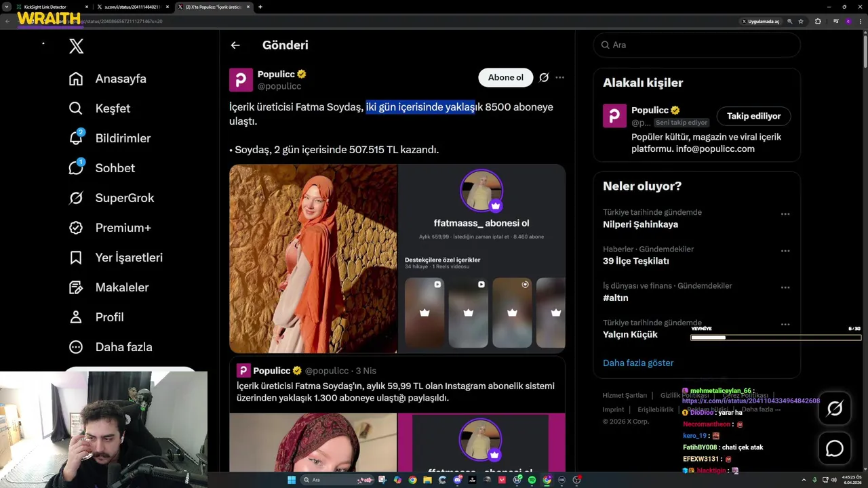Open Sohbet chat page
Viewport: 868px width, 488px height.
(x=102, y=168)
